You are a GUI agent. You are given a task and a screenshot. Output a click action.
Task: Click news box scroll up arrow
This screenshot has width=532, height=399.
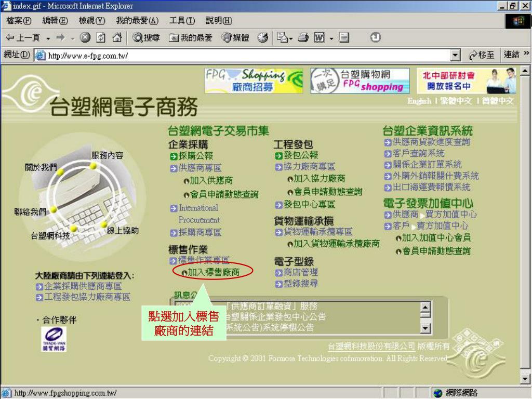425,308
